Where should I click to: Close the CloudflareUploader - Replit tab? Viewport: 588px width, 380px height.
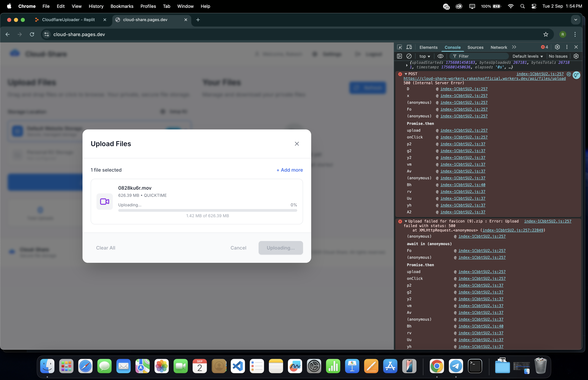tap(105, 20)
